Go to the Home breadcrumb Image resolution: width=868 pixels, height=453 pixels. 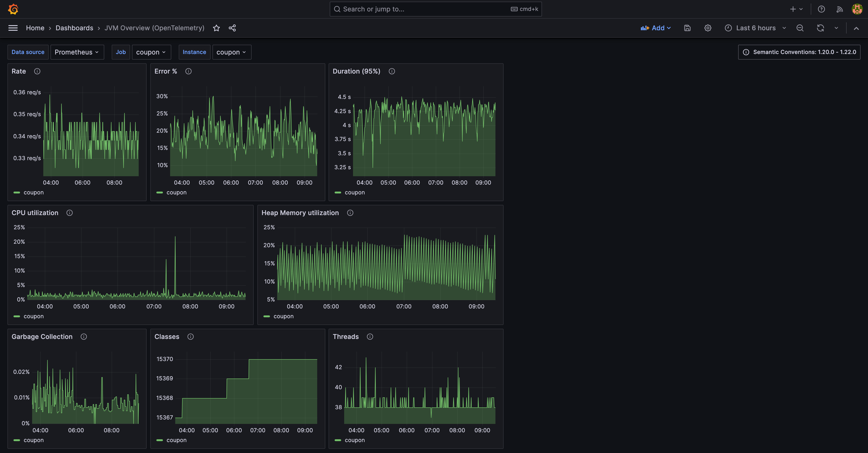[x=35, y=28]
